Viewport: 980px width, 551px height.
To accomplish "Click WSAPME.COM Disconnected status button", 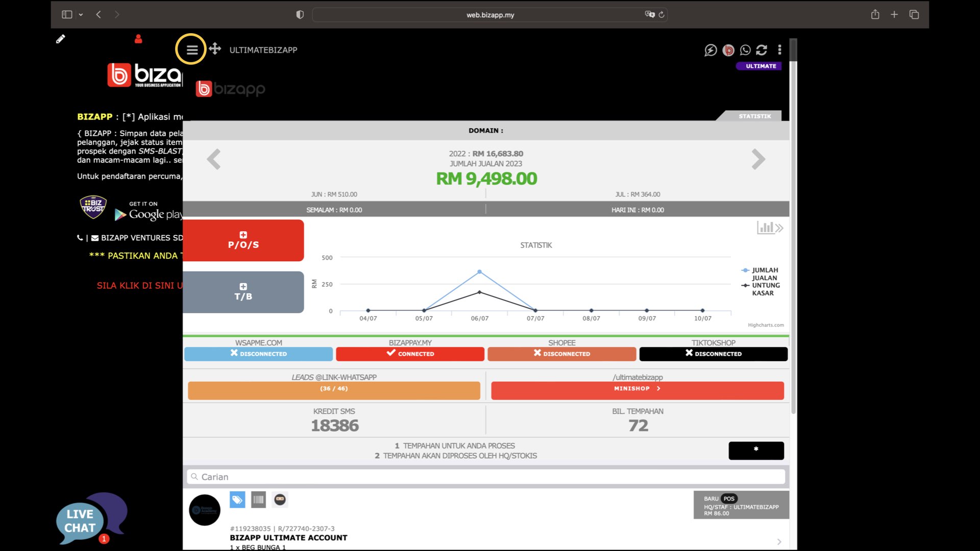I will (258, 354).
